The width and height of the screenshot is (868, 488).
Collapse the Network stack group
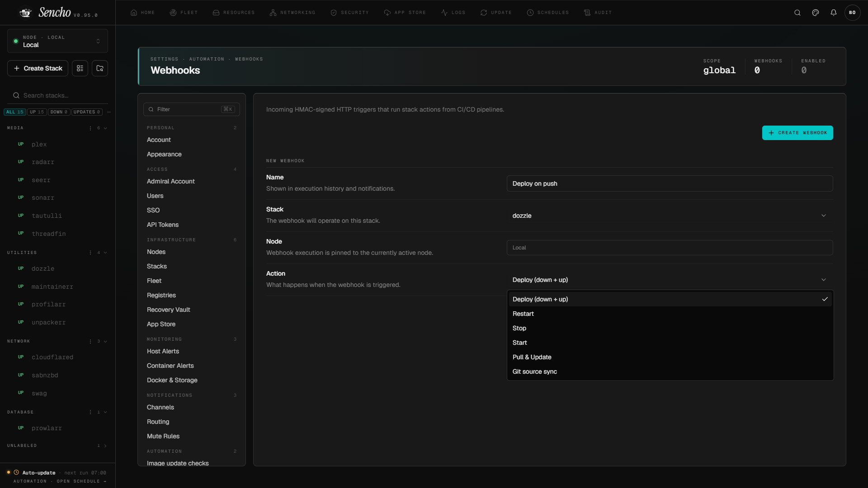pyautogui.click(x=105, y=341)
